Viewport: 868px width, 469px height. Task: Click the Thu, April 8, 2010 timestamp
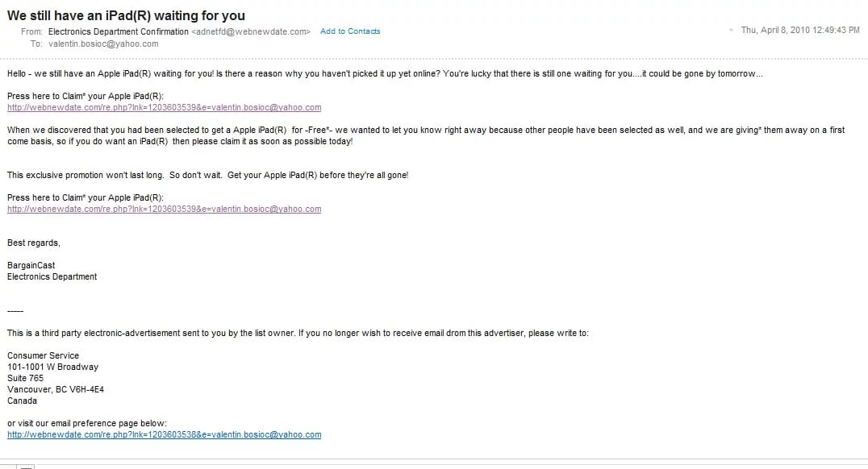tap(800, 30)
